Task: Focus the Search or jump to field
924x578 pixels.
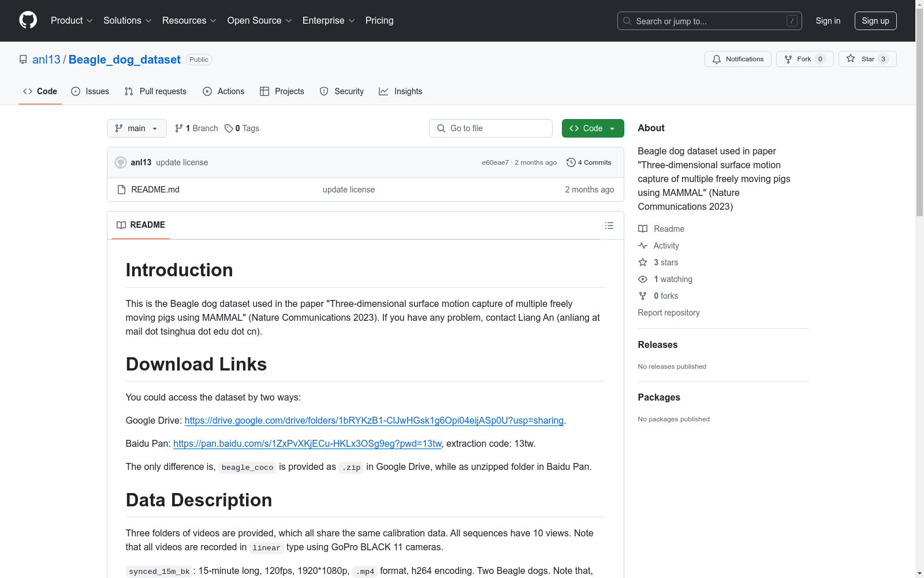Action: tap(710, 21)
